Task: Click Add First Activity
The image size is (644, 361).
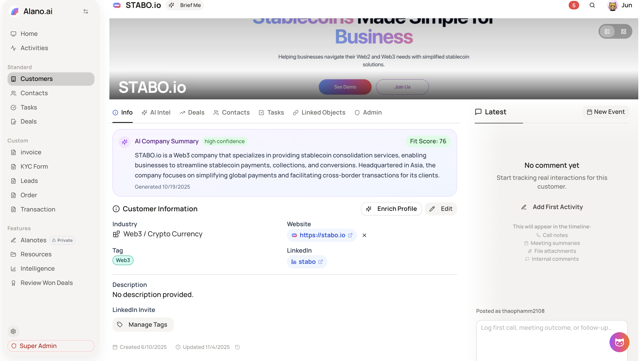Action: 552,207
